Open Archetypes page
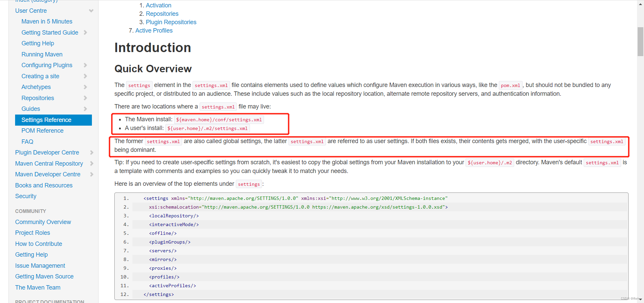 [36, 87]
